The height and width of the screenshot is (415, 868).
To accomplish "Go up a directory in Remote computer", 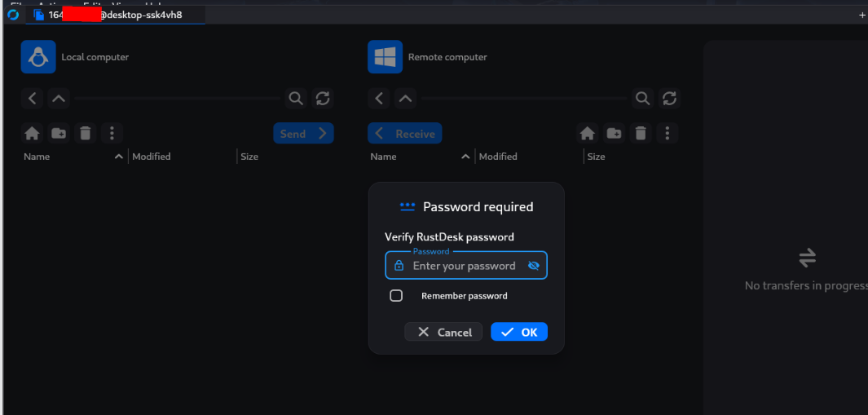I will pos(405,99).
